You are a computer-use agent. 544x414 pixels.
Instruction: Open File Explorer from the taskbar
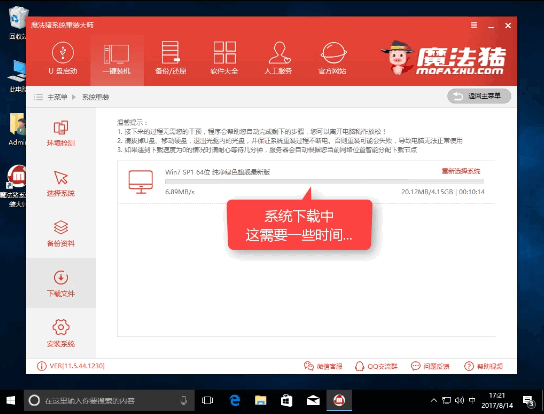(x=261, y=401)
